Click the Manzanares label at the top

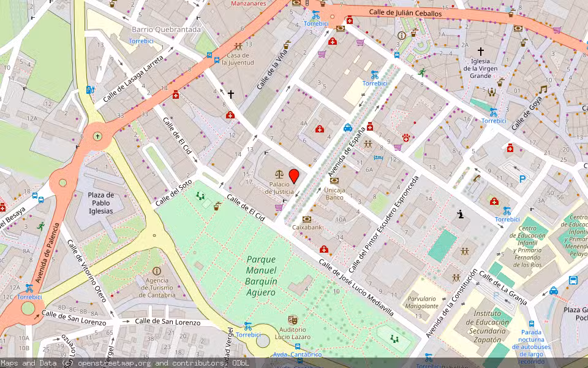click(x=249, y=4)
